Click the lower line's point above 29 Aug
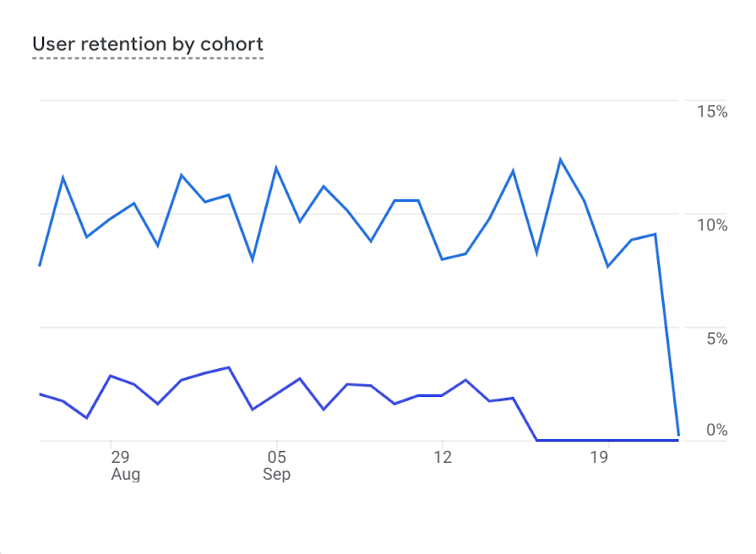756x554 pixels. (111, 376)
